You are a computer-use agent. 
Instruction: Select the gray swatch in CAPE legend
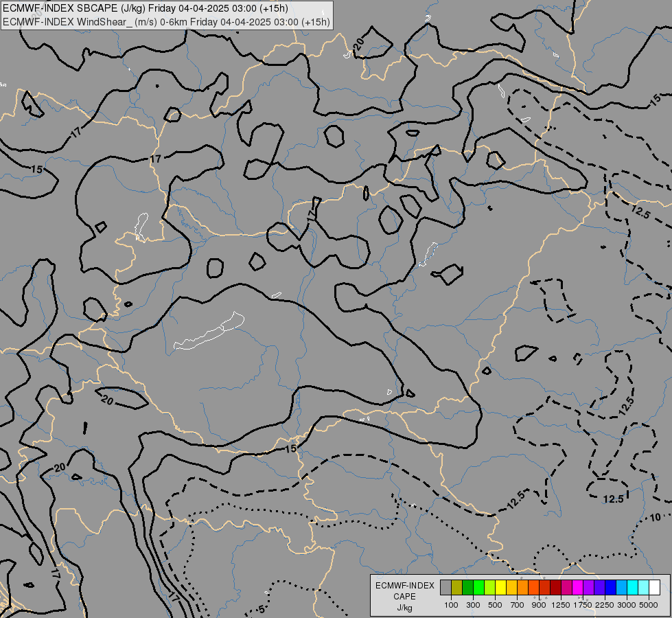point(445,587)
